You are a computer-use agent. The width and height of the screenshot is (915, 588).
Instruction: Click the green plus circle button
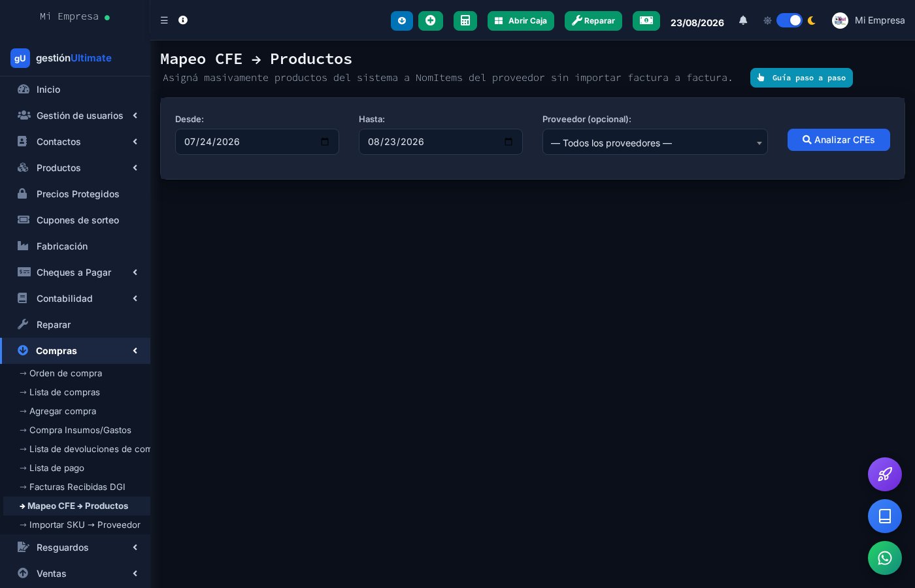coord(431,21)
